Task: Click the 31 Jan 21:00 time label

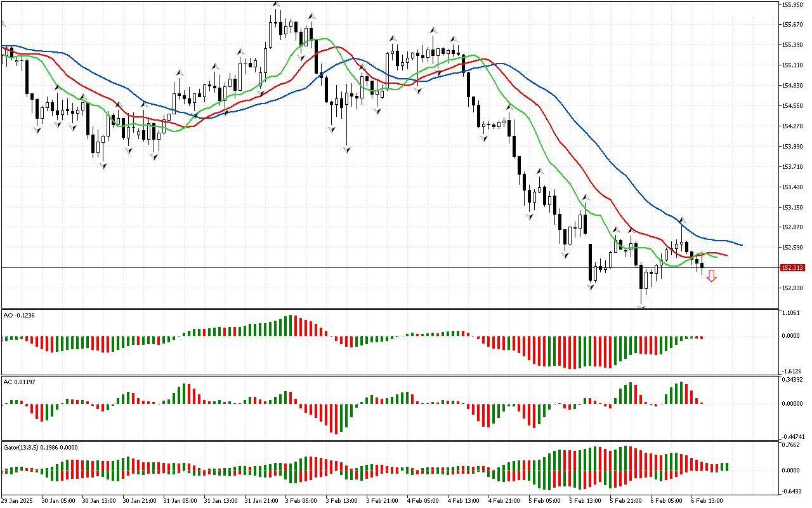Action: pyautogui.click(x=260, y=501)
